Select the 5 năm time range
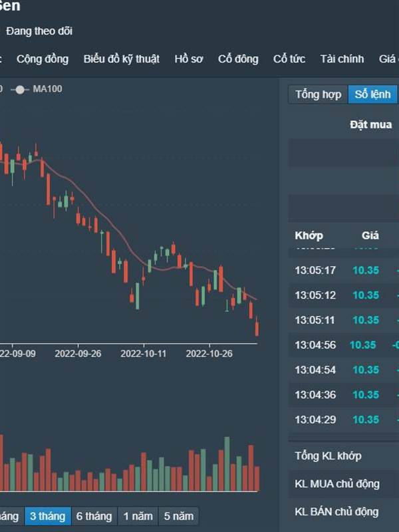Screen dimensions: 399x532 [x=178, y=516]
